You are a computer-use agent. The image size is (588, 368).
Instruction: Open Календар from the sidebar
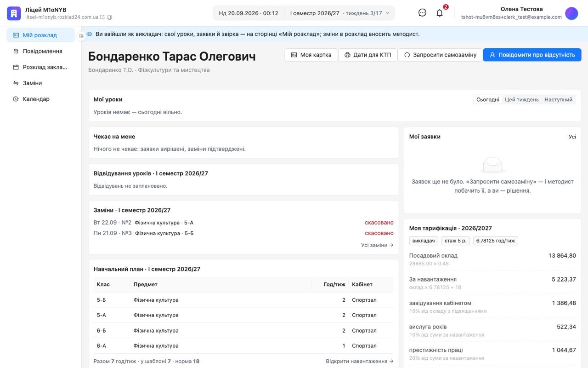tap(40, 99)
